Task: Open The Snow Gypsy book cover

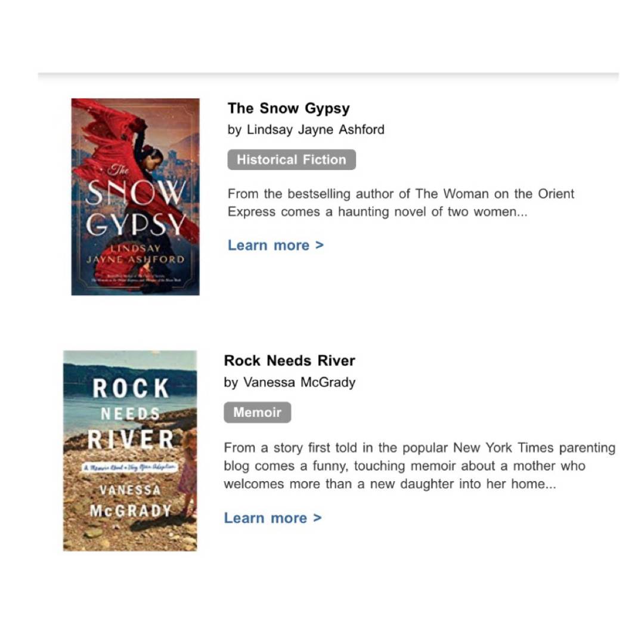Action: point(135,197)
